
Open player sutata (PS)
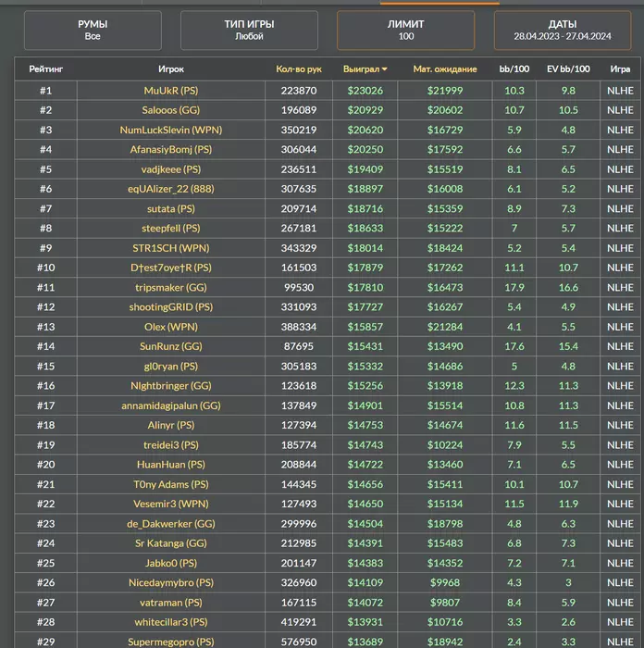tap(171, 208)
